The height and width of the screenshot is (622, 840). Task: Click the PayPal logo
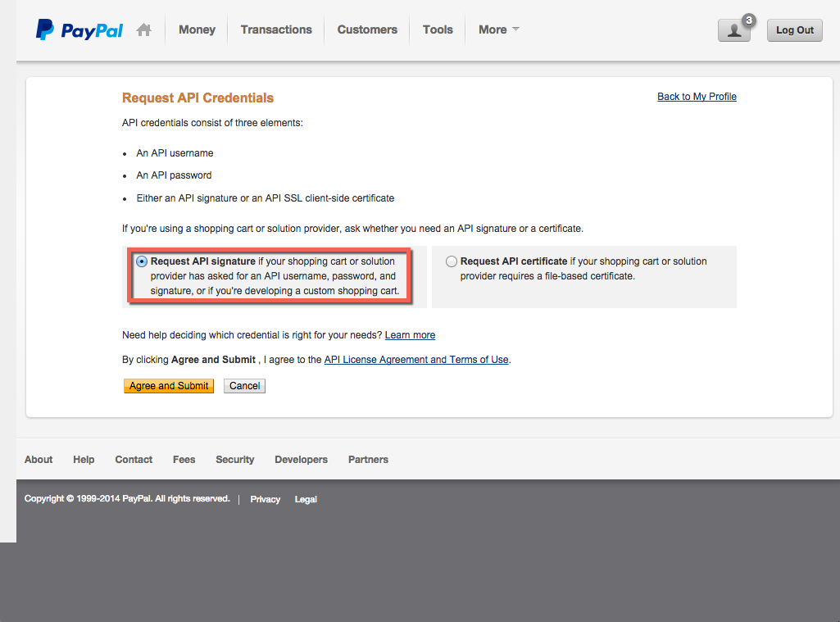[x=79, y=30]
